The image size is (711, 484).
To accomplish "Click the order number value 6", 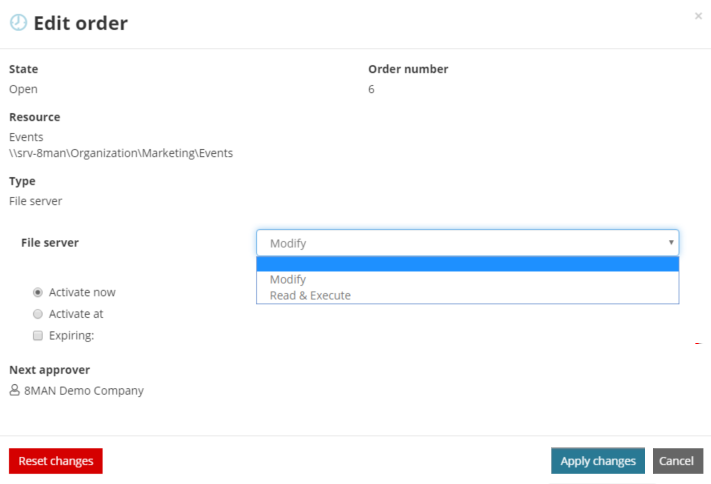I will pyautogui.click(x=371, y=89).
